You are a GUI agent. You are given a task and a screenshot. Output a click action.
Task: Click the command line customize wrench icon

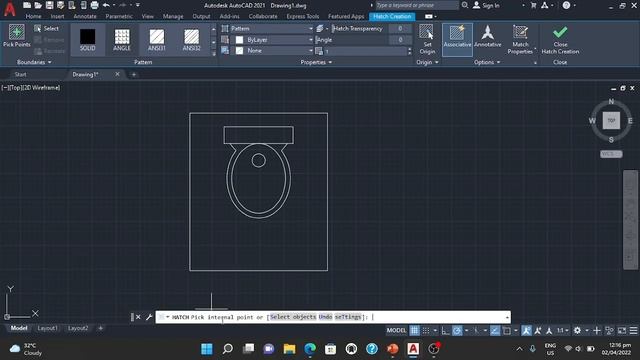point(149,317)
